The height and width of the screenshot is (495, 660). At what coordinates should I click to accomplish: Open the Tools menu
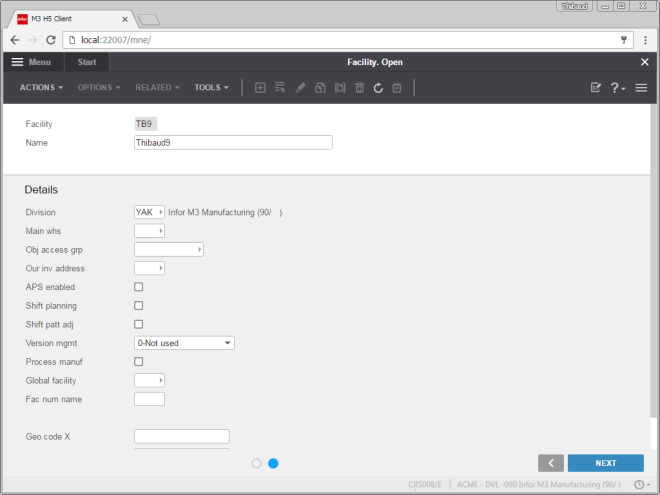click(x=212, y=88)
